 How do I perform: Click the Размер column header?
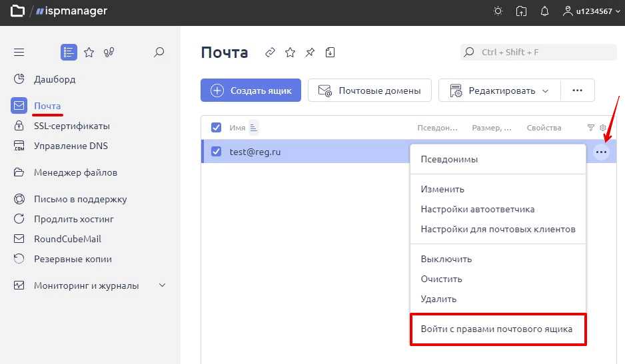(492, 128)
